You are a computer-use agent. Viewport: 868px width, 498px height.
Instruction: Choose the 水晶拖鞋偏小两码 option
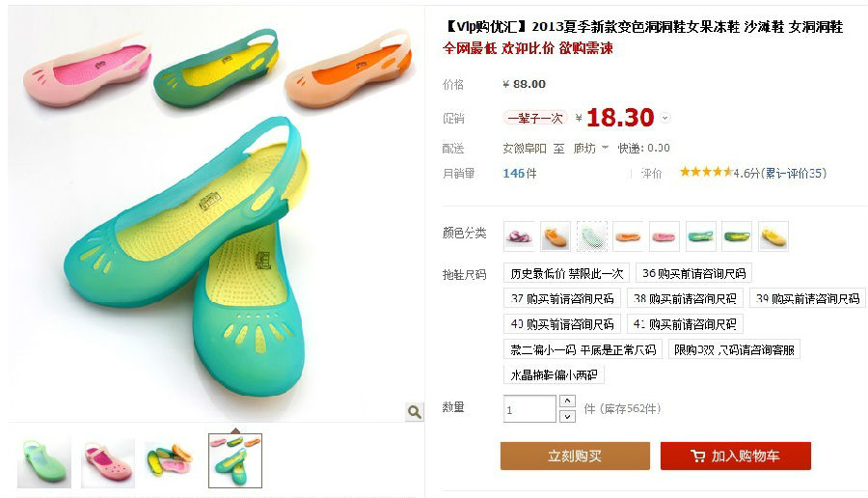click(554, 375)
